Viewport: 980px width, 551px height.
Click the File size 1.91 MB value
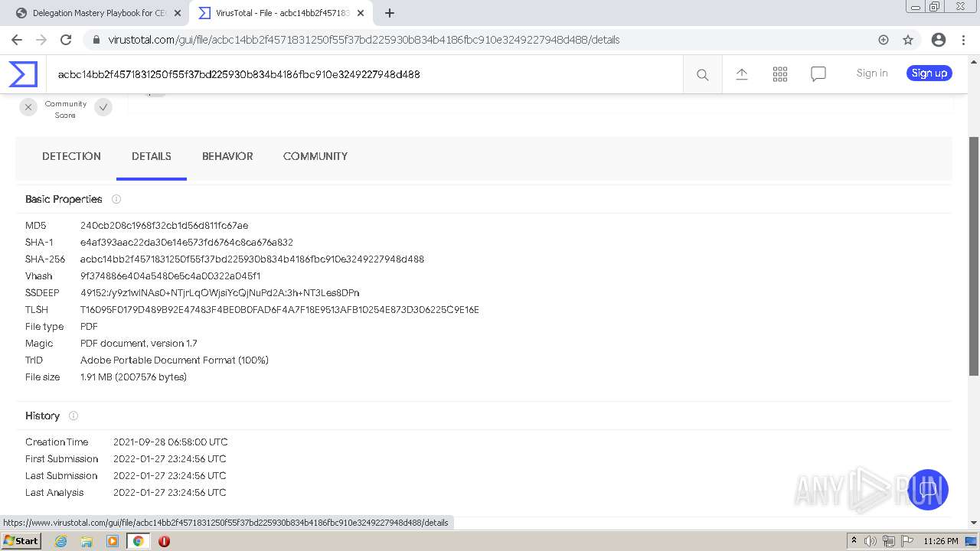[x=133, y=377]
